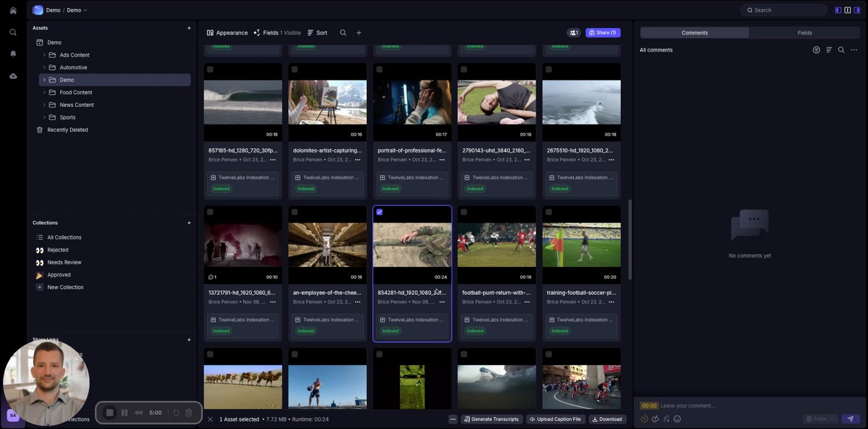
Task: Select the dolomites-artist video checkbox
Action: (x=295, y=70)
